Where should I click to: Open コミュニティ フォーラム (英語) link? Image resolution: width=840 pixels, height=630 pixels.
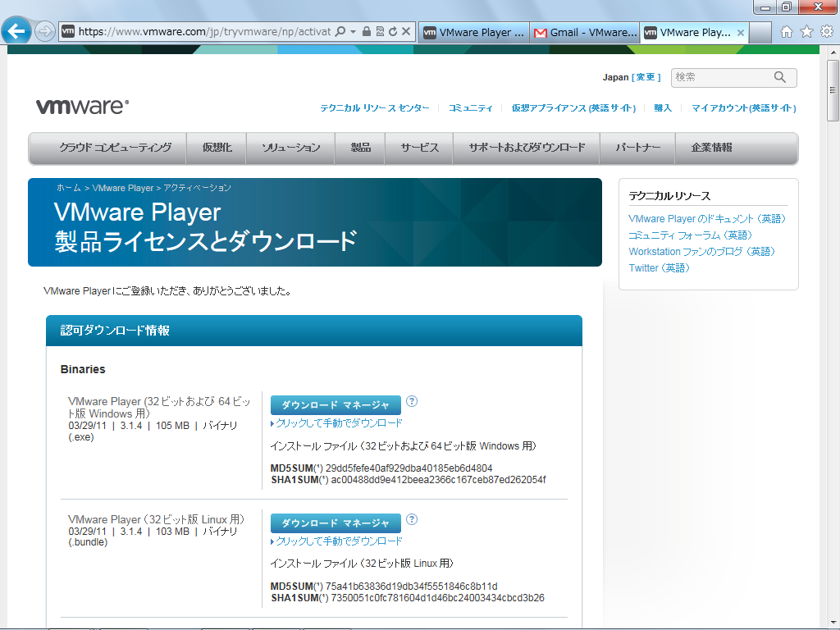(x=690, y=235)
